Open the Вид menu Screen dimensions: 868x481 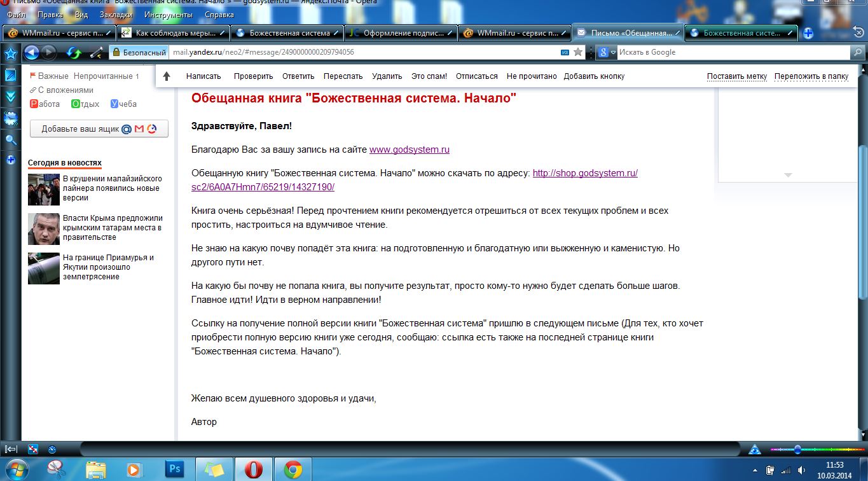[81, 15]
